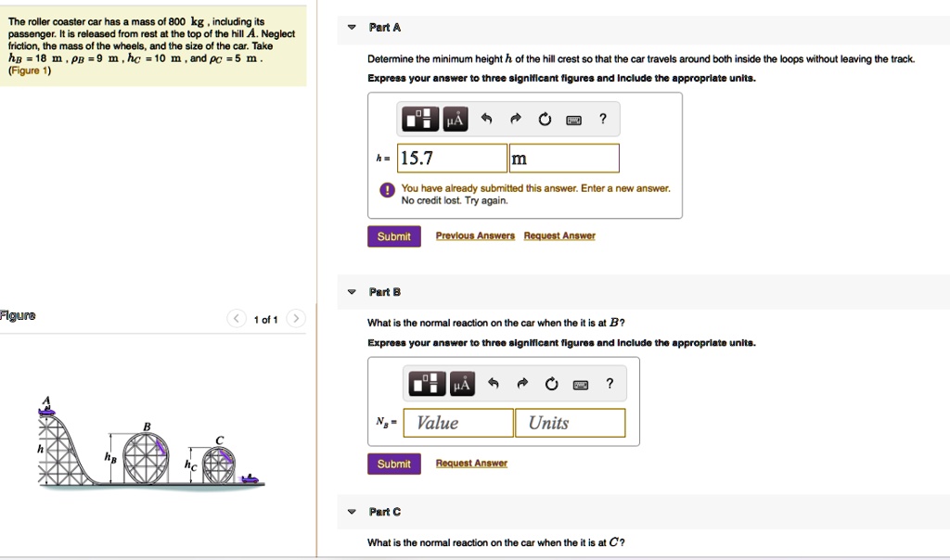Screen dimensions: 950x560
Task: Open help for the Part A answer box
Action: (603, 119)
